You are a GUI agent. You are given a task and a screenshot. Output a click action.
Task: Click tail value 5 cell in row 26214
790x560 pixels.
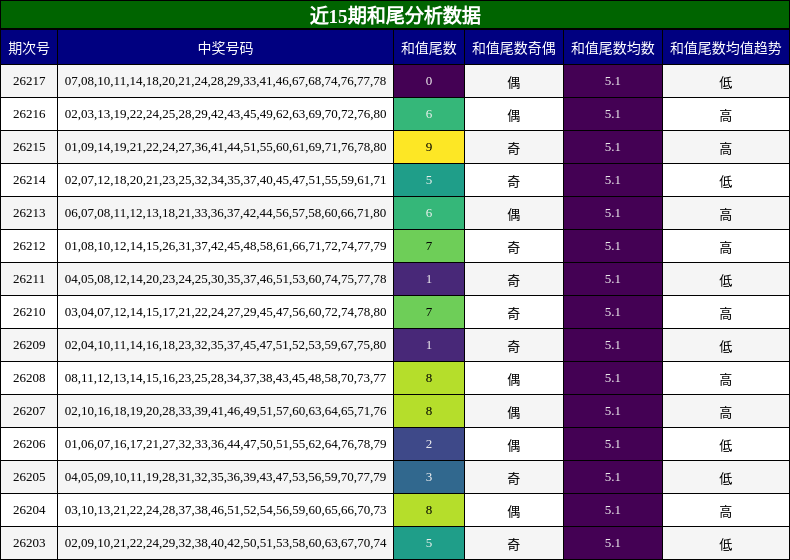click(x=429, y=180)
